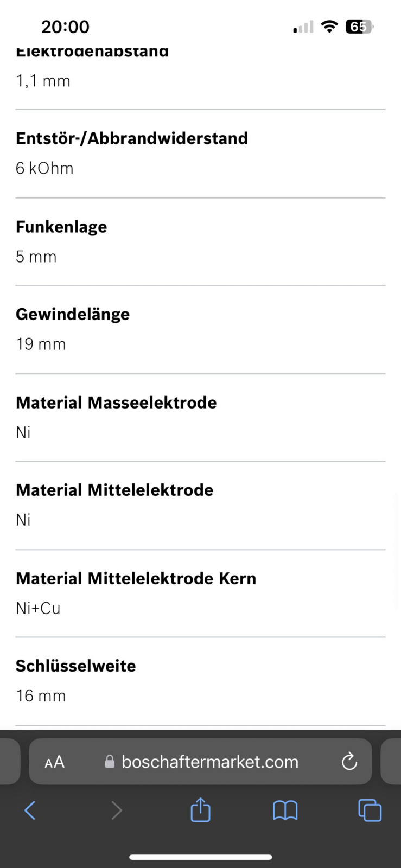This screenshot has height=868, width=401.
Task: Click the boschaftermarket.com address field
Action: point(209,762)
